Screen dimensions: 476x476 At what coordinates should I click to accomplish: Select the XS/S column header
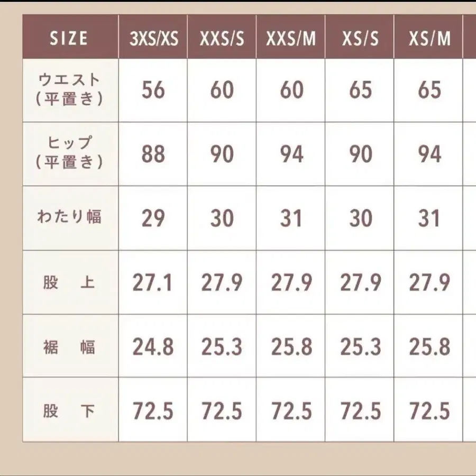pos(360,39)
